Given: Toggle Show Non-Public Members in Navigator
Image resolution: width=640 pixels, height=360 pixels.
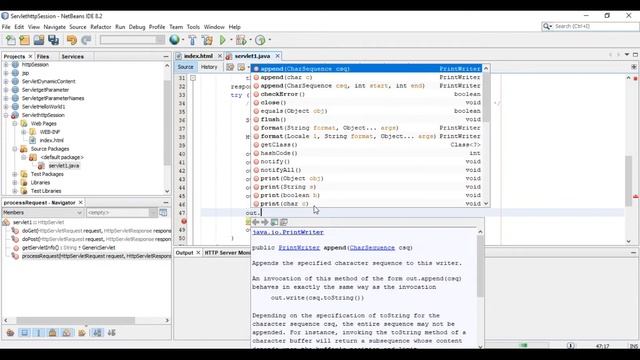Looking at the screenshot, I should click(53, 333).
